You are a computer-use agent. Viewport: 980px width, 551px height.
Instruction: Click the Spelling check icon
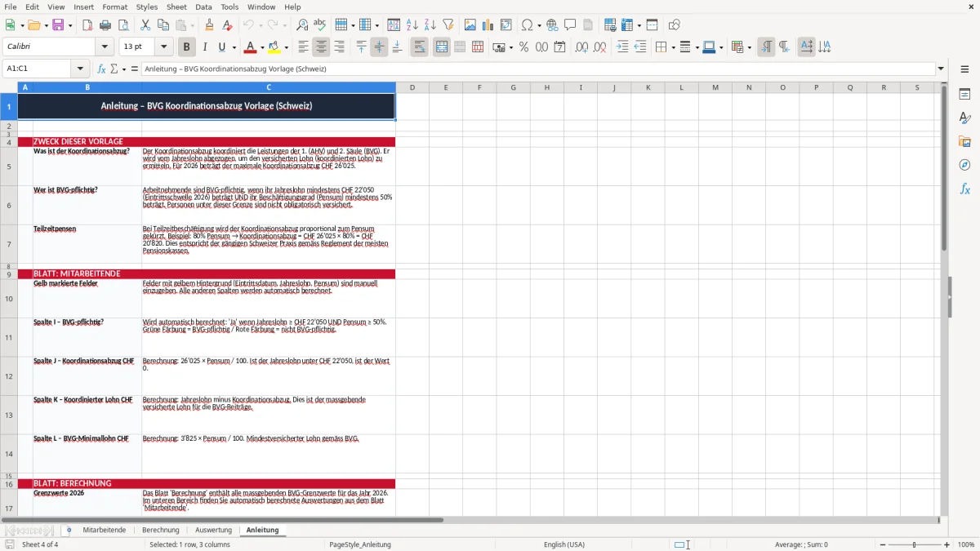(x=320, y=25)
